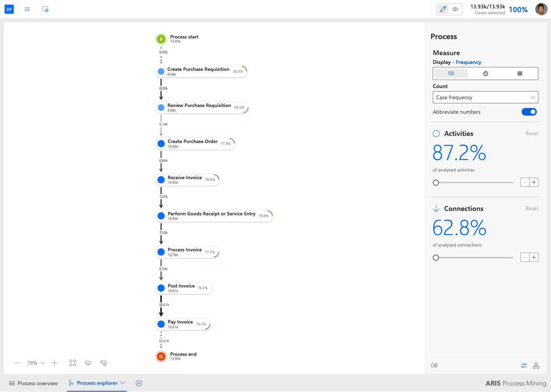Click the 6.39k connection label
The width and height of the screenshot is (551, 392).
[x=163, y=269]
